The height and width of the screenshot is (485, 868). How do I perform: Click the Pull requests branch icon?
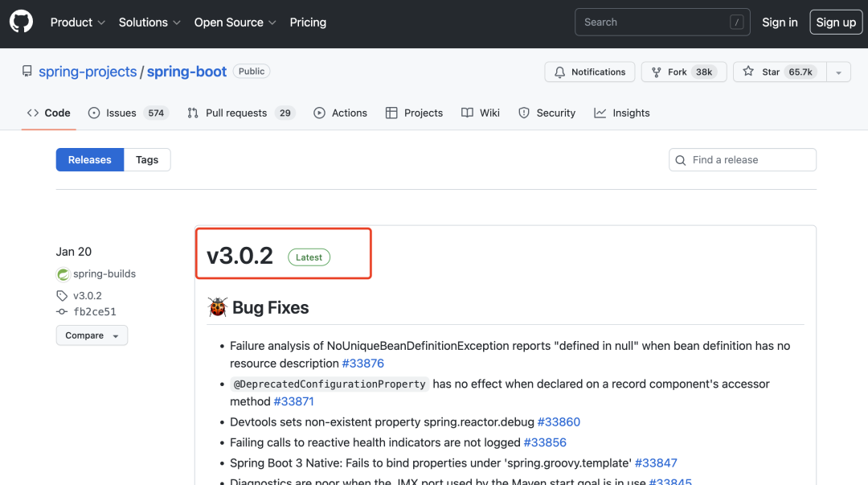click(x=193, y=113)
